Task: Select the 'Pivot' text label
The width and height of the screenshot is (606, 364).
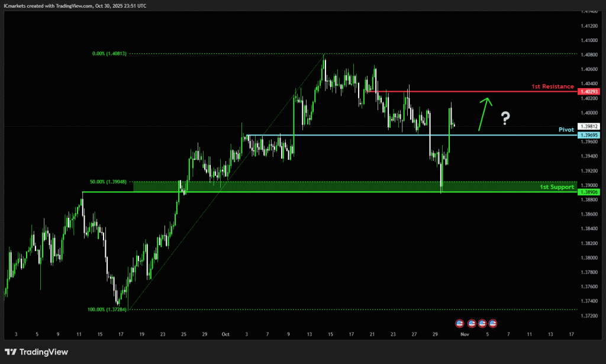Action: (x=566, y=129)
